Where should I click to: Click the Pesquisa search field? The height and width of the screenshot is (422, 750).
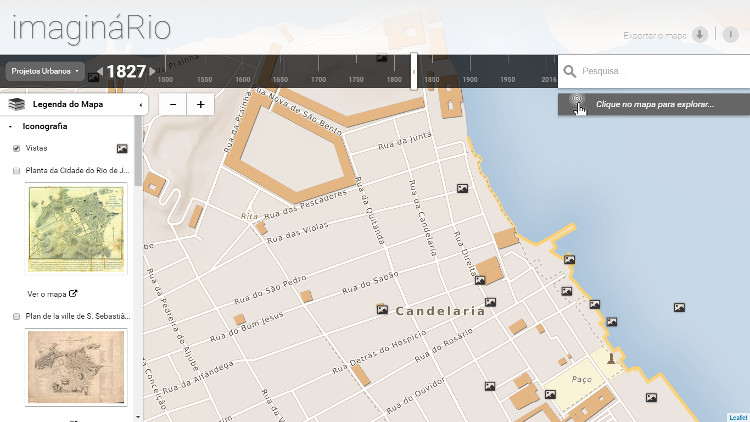(x=660, y=71)
